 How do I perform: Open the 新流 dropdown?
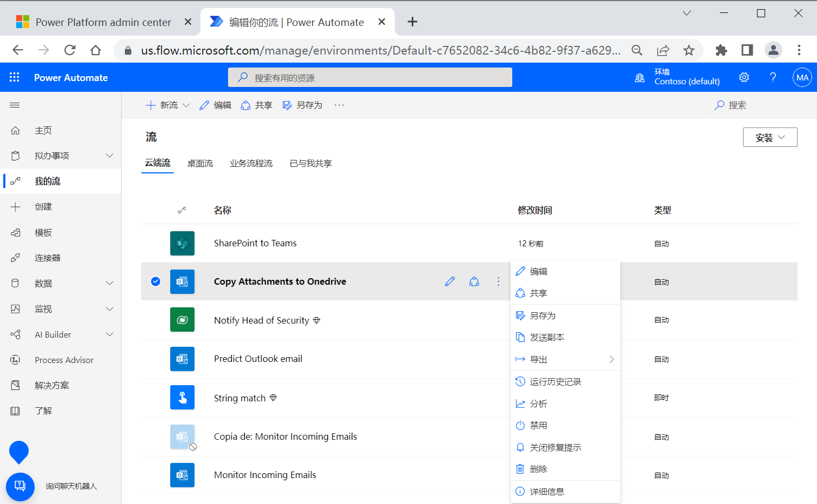168,105
